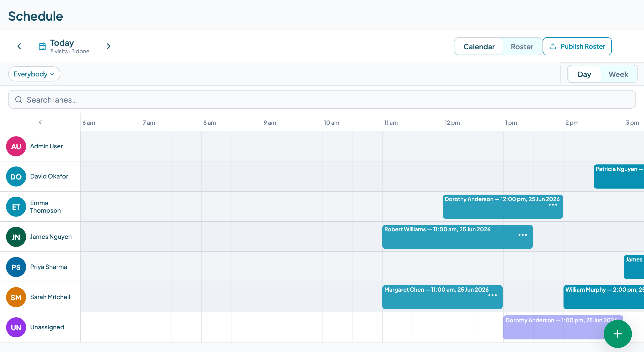Go to previous day arrow
This screenshot has height=352, width=644.
[19, 46]
